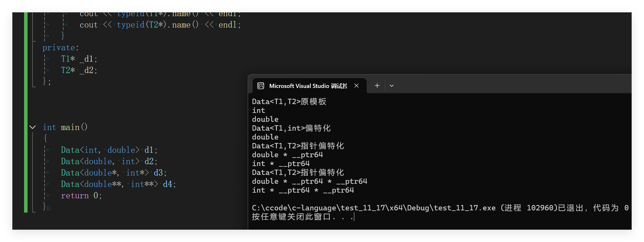
Task: Click the 'int main()' function signature
Action: pos(65,127)
